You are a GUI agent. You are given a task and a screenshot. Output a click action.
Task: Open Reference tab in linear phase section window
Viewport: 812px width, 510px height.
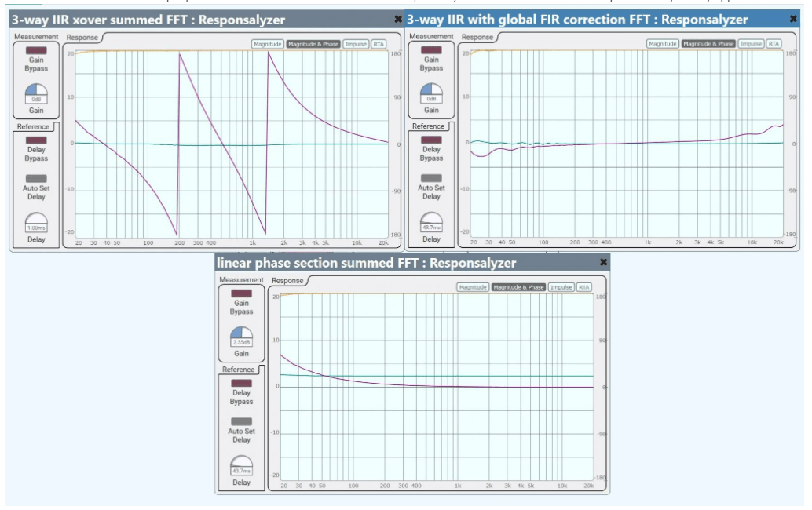[238, 370]
